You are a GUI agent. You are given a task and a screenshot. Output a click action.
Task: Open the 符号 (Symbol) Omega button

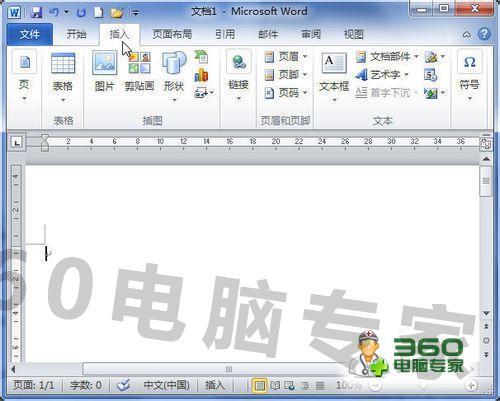pyautogui.click(x=469, y=76)
